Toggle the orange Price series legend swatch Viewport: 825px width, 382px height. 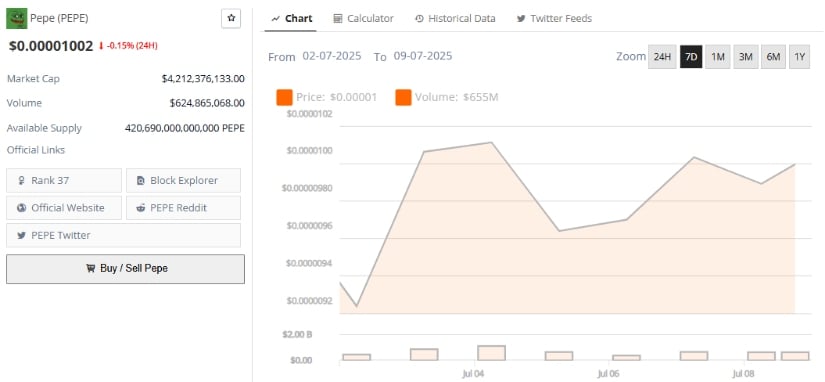coord(284,97)
